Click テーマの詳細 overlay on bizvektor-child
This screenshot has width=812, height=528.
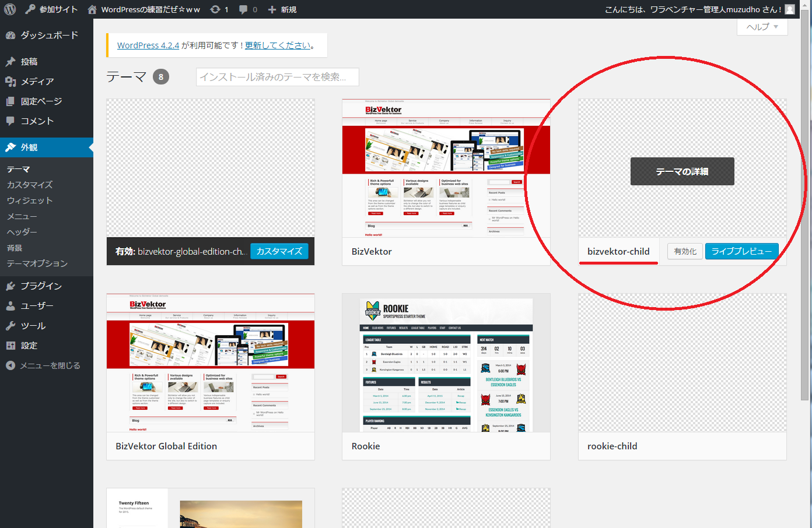(x=682, y=171)
